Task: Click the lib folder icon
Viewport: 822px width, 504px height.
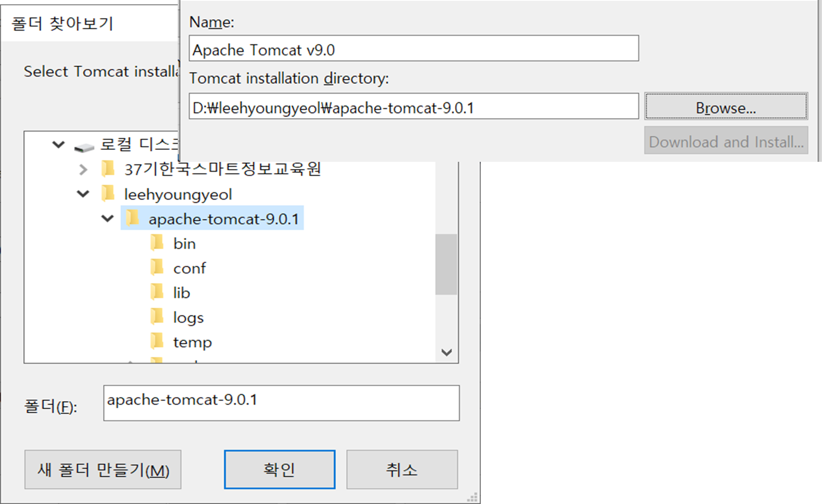Action: [x=157, y=291]
